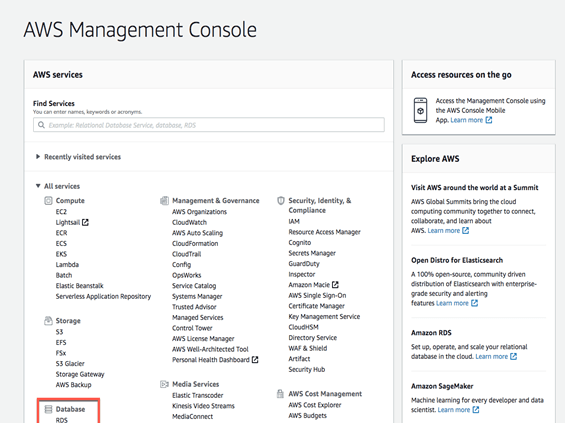Open Secrets Manager

coord(312,253)
